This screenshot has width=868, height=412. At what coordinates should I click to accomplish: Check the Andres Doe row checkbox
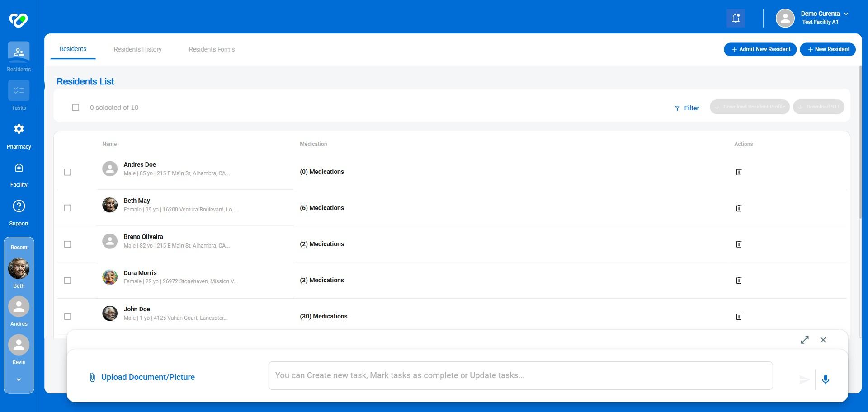67,172
